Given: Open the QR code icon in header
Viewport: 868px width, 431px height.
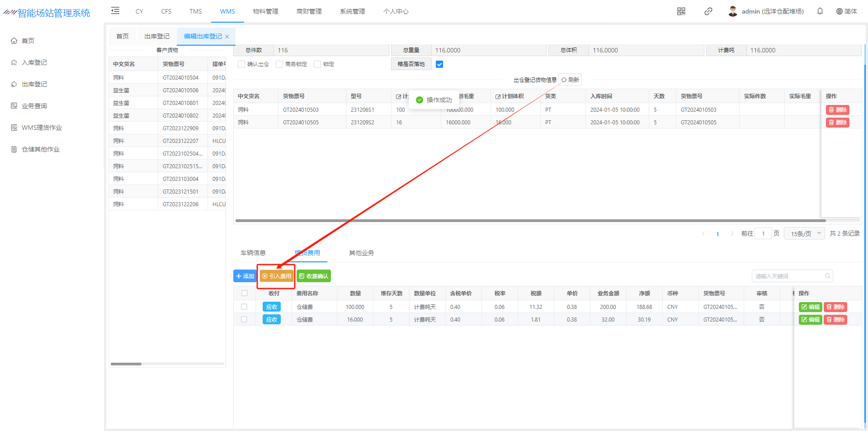Looking at the screenshot, I should 681,11.
